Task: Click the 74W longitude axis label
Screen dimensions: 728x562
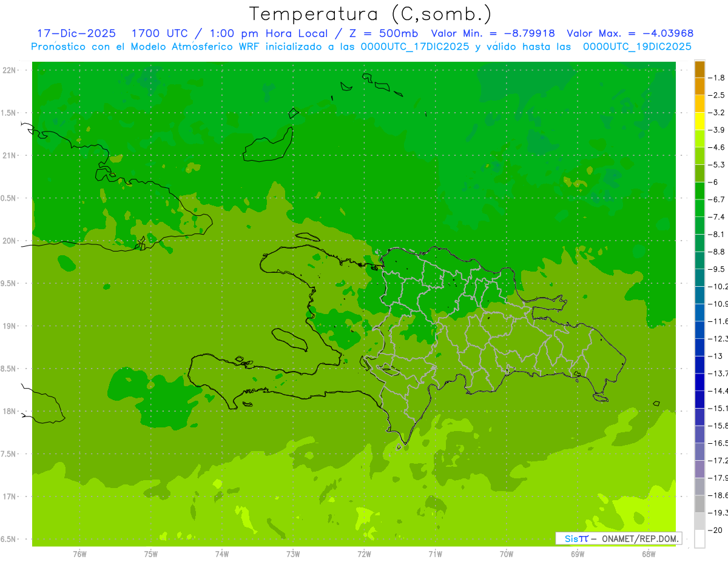Action: 222,554
